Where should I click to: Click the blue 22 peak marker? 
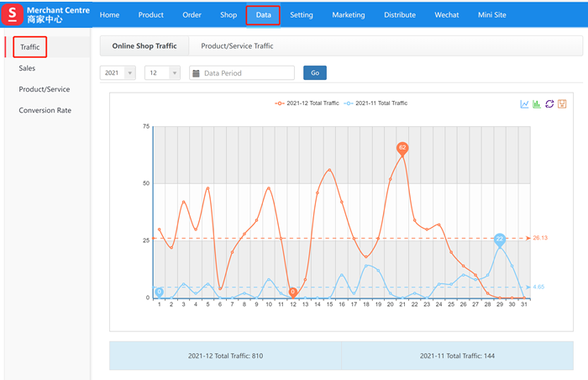pos(500,240)
